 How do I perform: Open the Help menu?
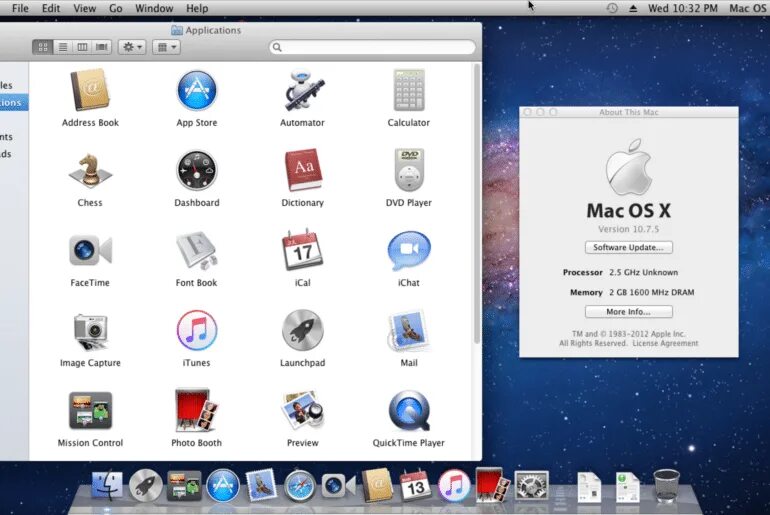[x=197, y=8]
